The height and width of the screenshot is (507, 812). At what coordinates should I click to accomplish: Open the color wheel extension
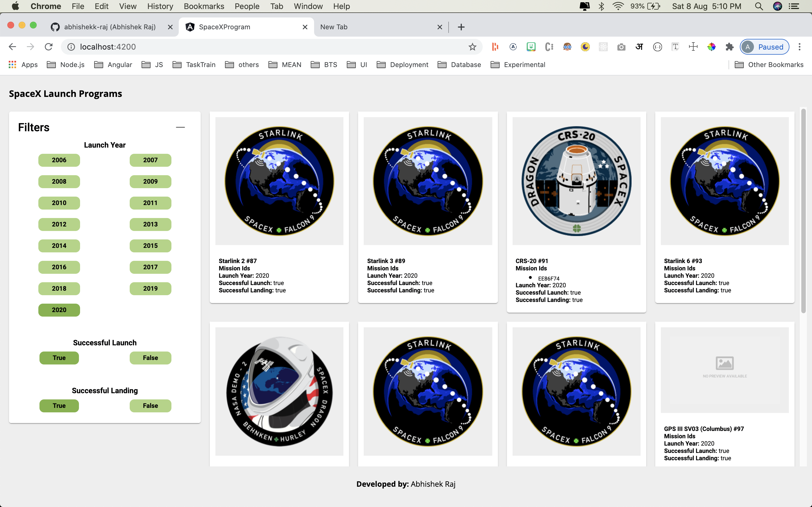click(711, 47)
